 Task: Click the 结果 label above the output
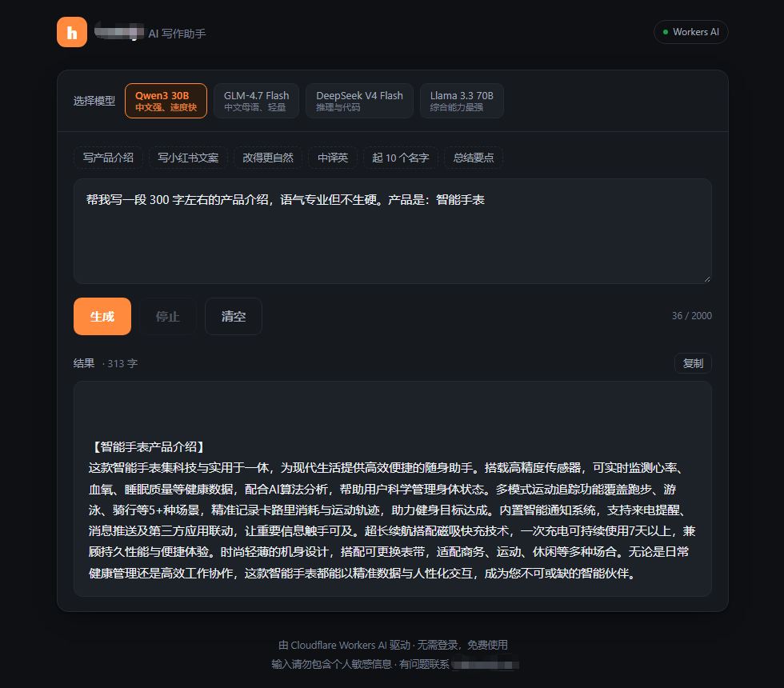[84, 363]
